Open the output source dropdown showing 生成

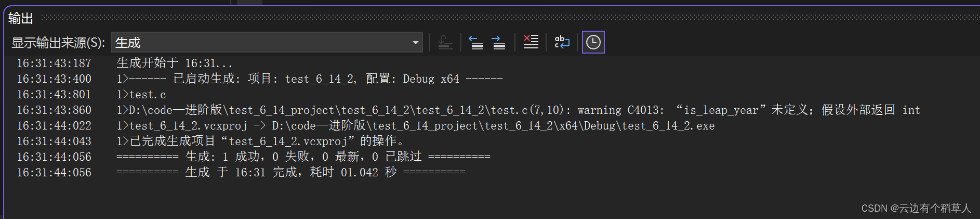coord(267,42)
